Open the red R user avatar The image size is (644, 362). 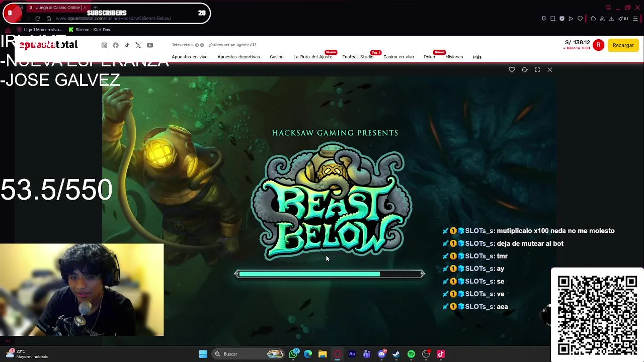(598, 45)
